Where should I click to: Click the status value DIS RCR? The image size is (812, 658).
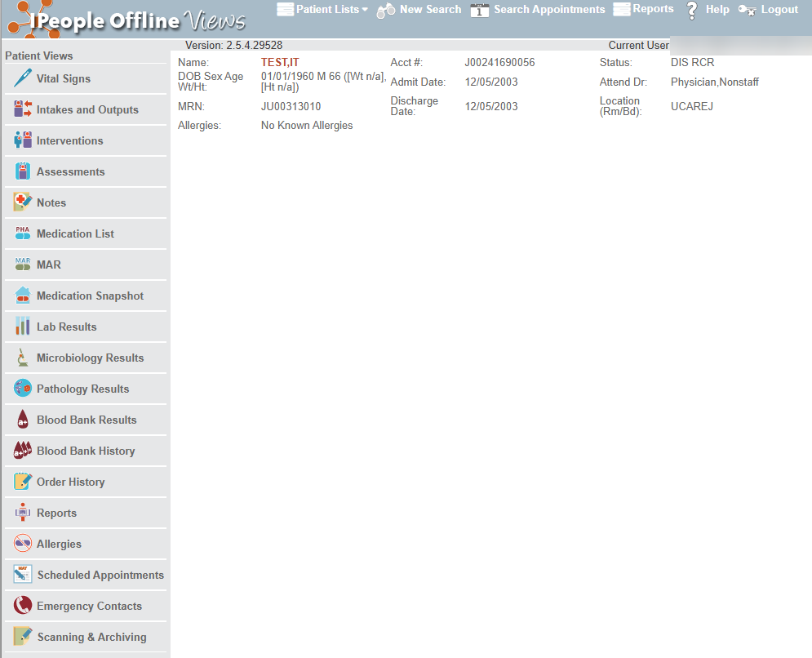(692, 62)
